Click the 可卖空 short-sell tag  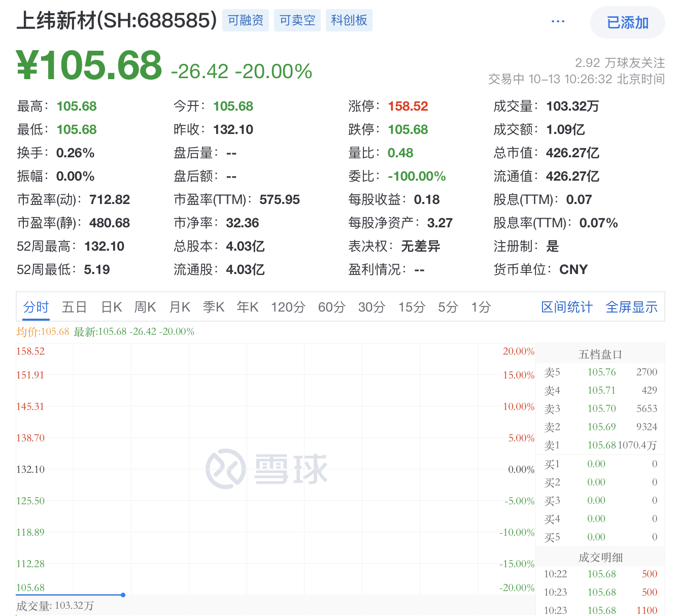coord(297,20)
